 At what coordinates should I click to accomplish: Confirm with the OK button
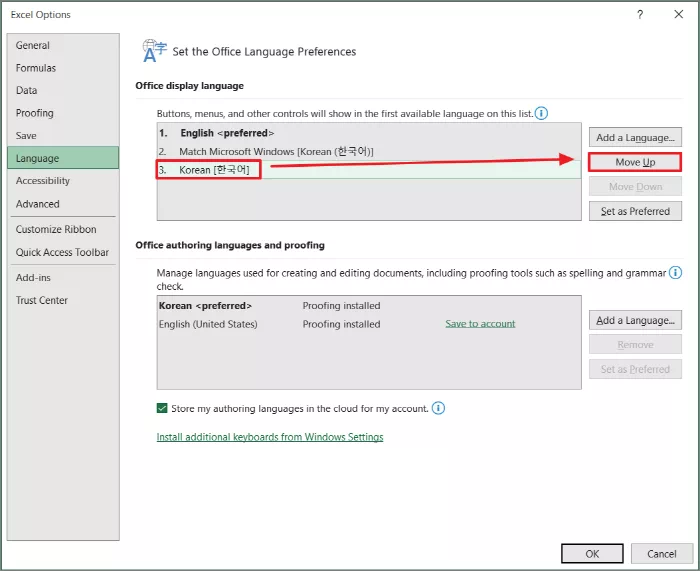click(592, 554)
